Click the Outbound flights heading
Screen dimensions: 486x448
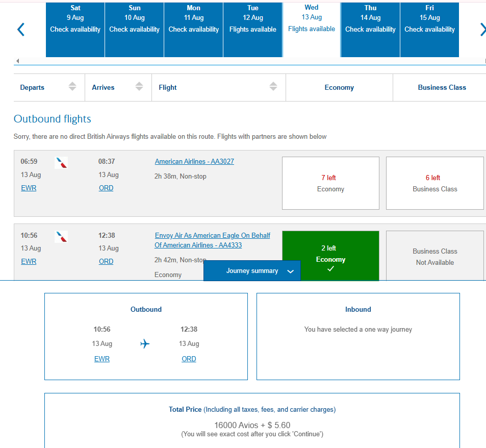pos(53,119)
